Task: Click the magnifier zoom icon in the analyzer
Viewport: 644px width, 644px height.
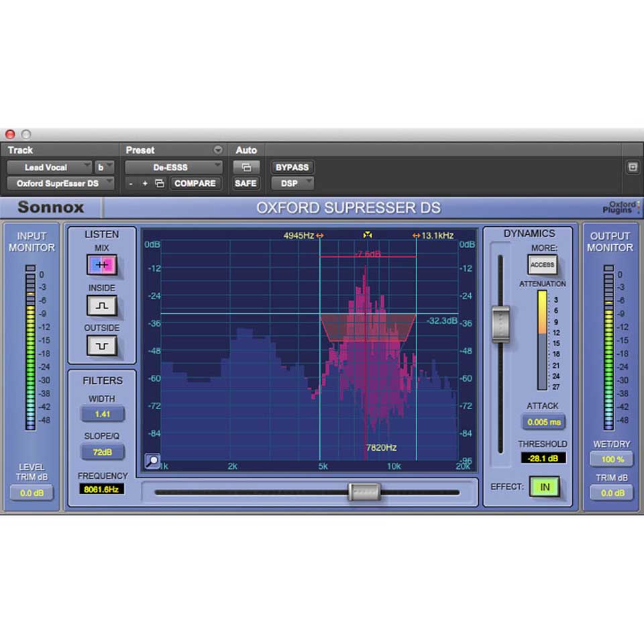Action: pyautogui.click(x=152, y=461)
